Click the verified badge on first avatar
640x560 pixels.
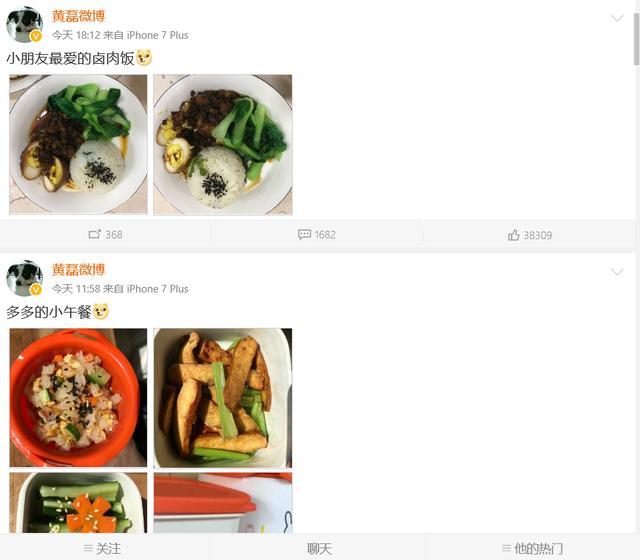click(36, 37)
